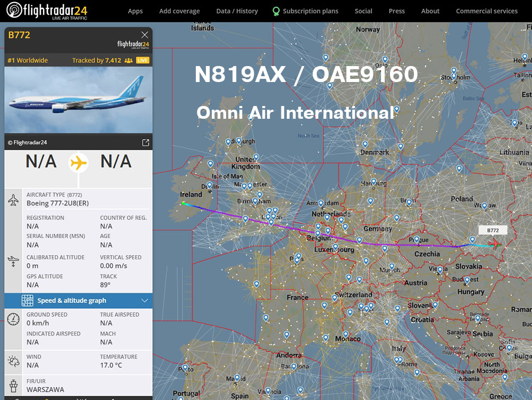Click the airport pin near Dublin
This screenshot has height=400, width=532.
pos(210,185)
